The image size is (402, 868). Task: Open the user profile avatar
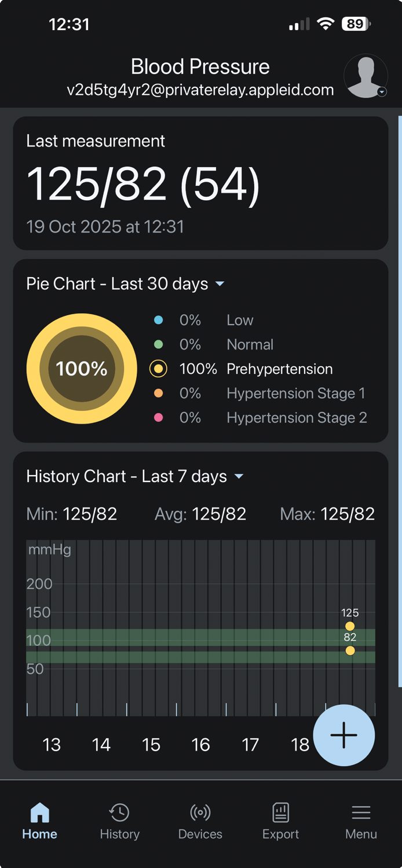tap(365, 76)
